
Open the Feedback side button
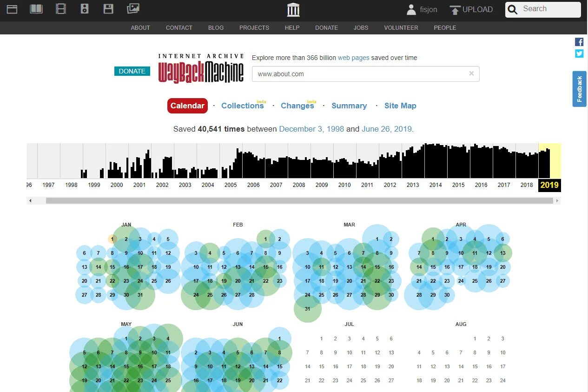pyautogui.click(x=579, y=89)
